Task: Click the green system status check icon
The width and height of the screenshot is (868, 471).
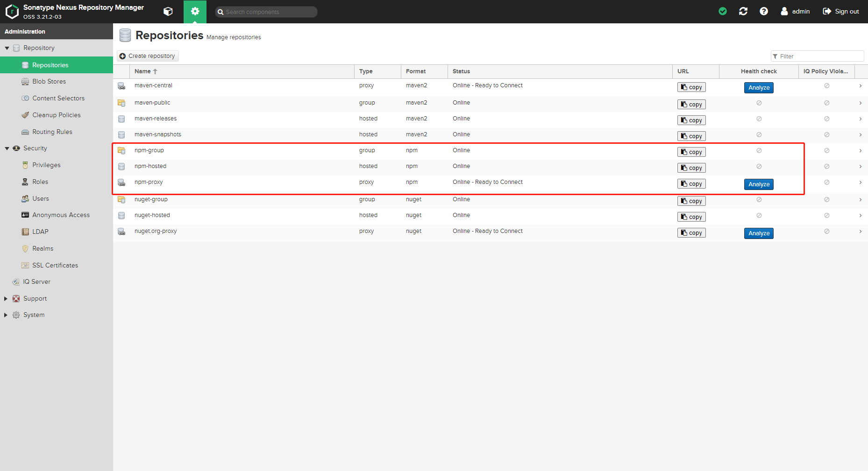Action: pos(723,11)
